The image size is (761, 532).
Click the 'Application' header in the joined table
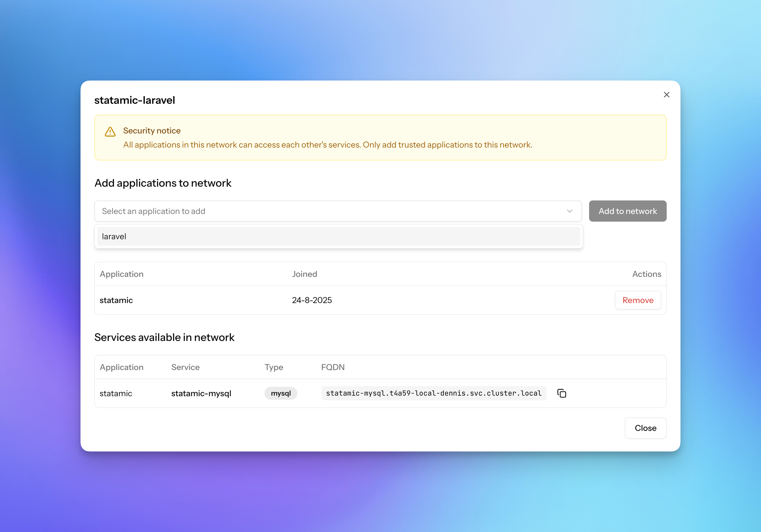121,274
